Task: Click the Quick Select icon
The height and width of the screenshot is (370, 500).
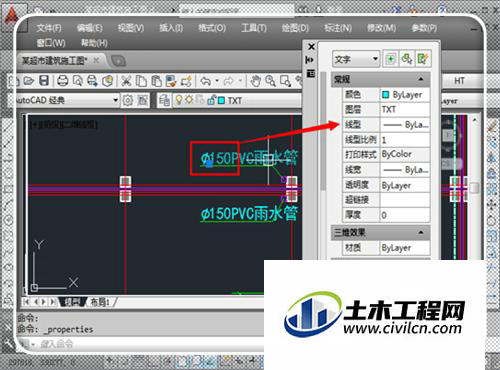Action: coord(423,59)
